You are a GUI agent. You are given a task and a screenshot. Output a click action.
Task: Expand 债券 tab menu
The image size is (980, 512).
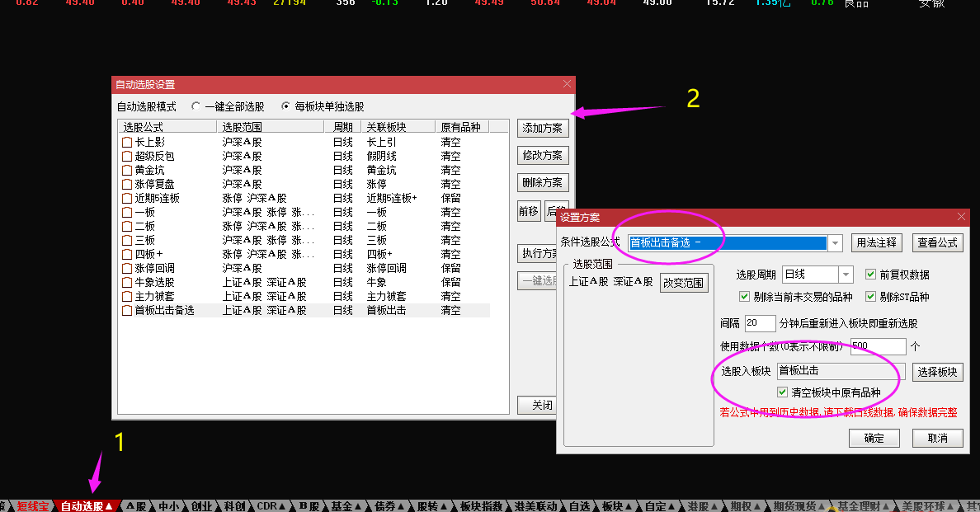[x=401, y=506]
